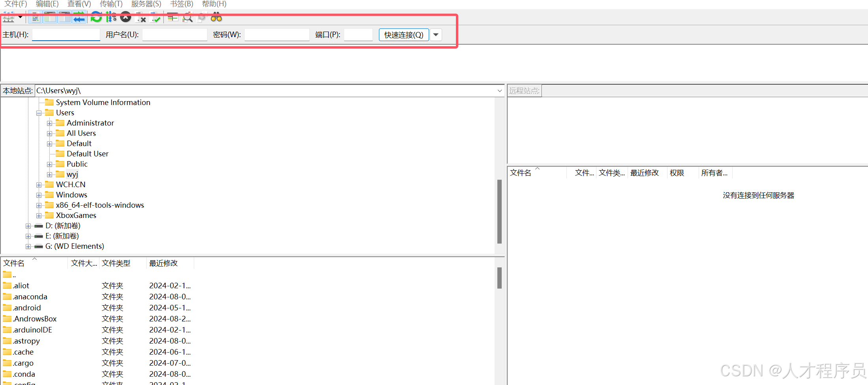Screen dimensions: 868x385
Task: Open the 文件(F) menu
Action: [x=15, y=4]
